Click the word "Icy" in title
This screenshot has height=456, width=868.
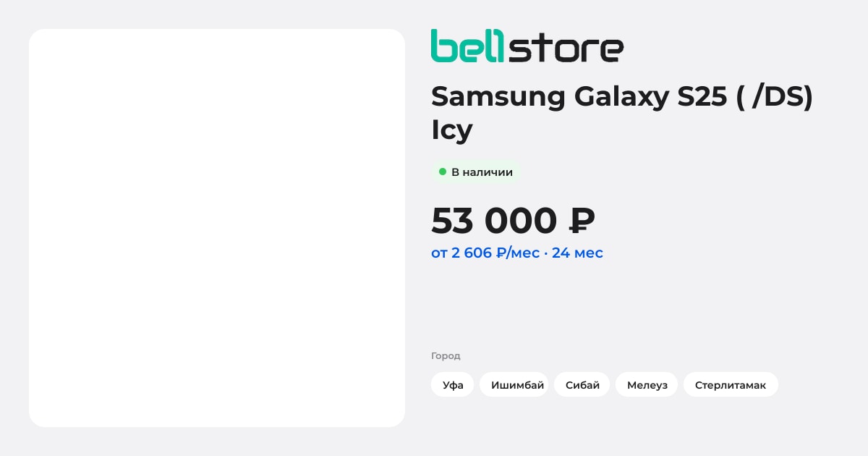(x=452, y=130)
